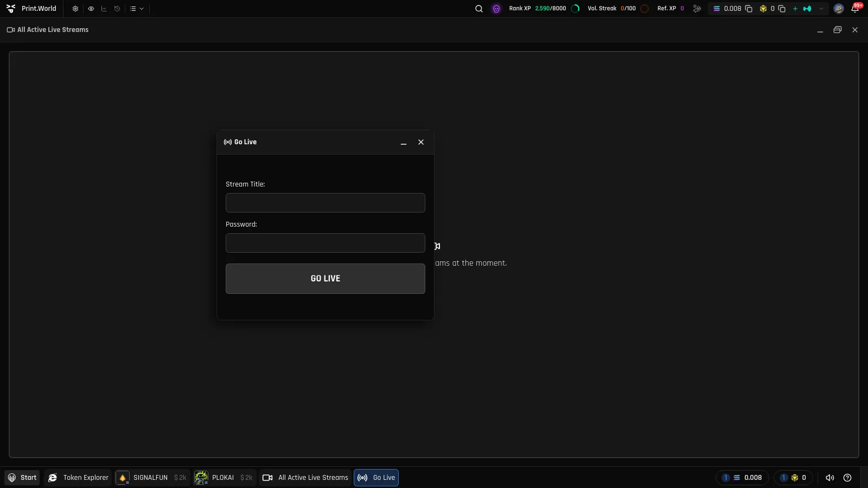Close the All Active Live Streams window
The height and width of the screenshot is (488, 868).
pyautogui.click(x=855, y=30)
